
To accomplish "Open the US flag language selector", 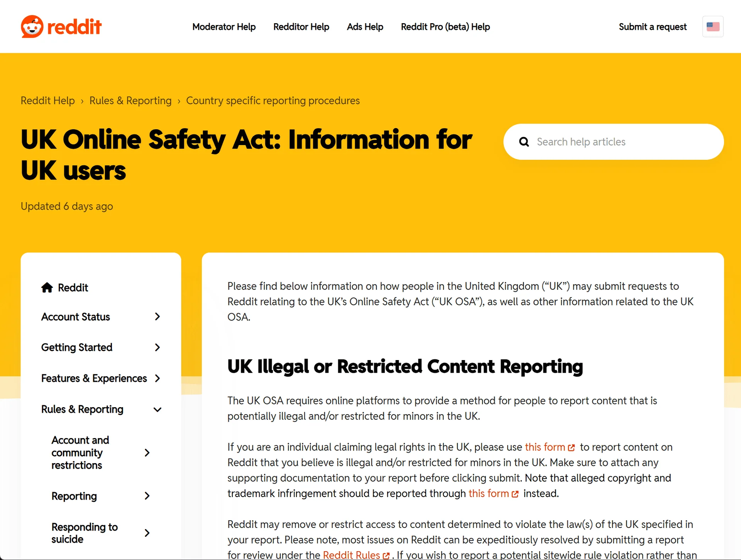I will [x=712, y=27].
